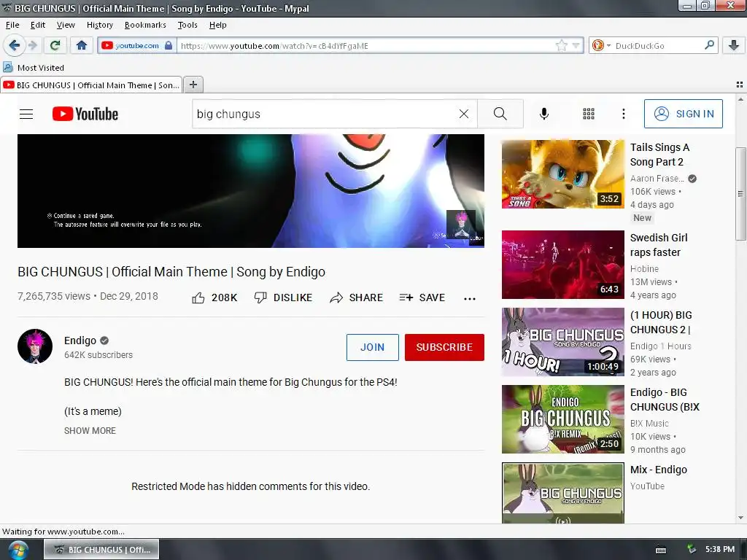Clear the YouTube search query with X
This screenshot has width=747, height=560.
tap(463, 114)
